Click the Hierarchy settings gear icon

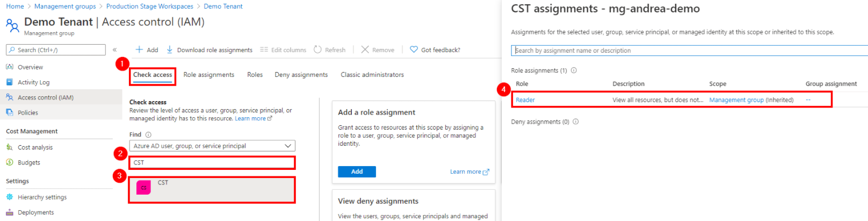[10, 197]
